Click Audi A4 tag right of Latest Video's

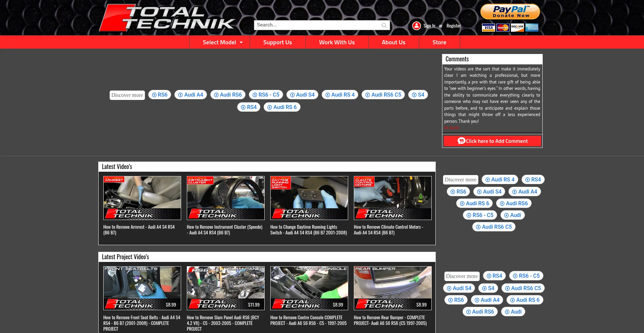(x=525, y=192)
